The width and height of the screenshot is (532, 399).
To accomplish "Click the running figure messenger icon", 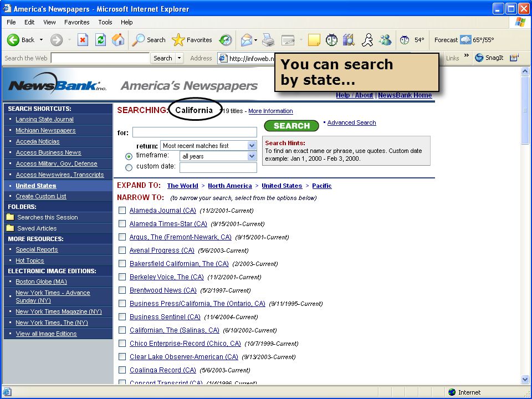I will click(367, 40).
